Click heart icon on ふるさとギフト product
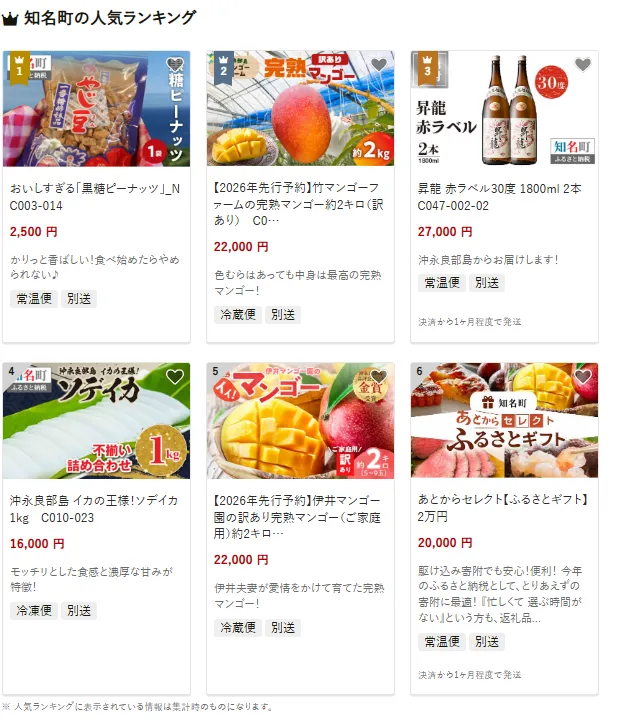This screenshot has width=625, height=721. tap(583, 377)
